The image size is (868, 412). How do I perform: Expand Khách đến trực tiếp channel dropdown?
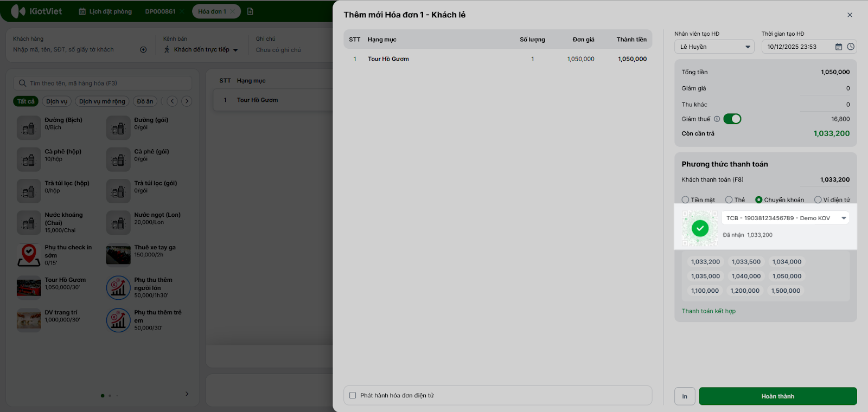coord(201,49)
